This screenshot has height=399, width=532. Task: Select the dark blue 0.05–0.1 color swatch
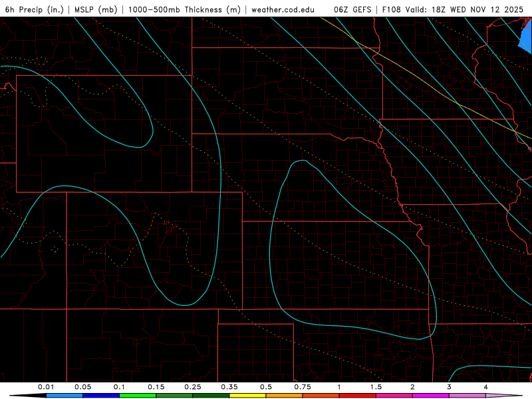point(101,396)
